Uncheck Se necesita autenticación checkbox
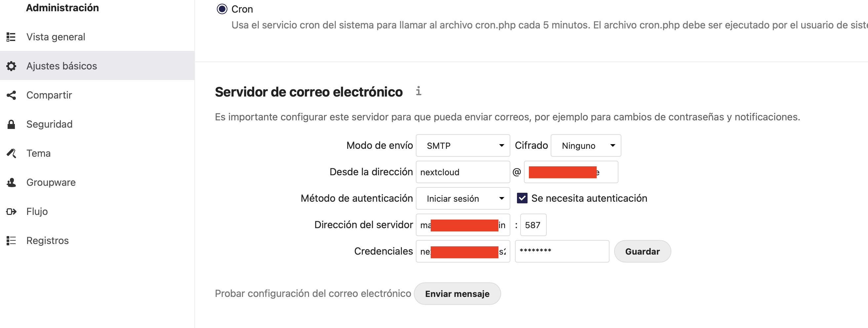 [x=522, y=198]
